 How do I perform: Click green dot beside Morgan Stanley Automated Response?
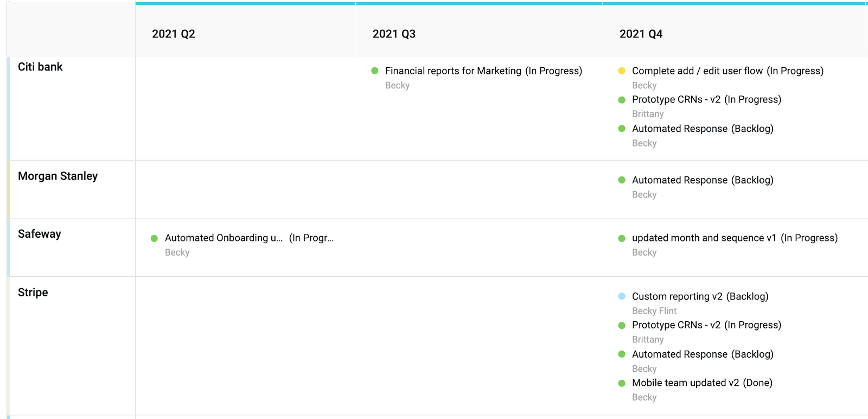tap(622, 180)
